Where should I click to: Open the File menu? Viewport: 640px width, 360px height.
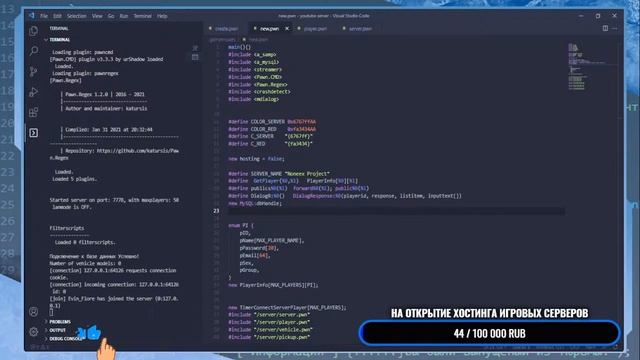coord(44,16)
